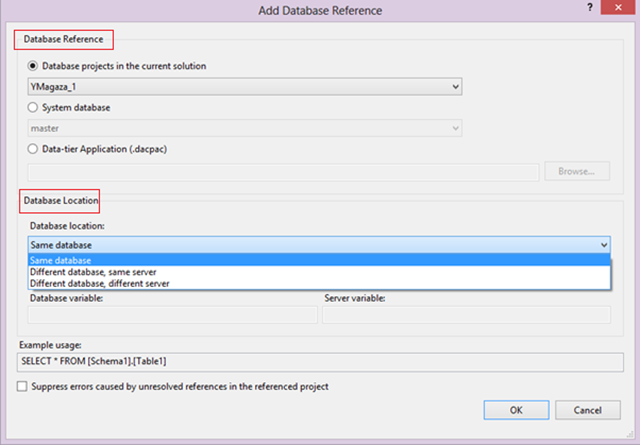Open the YMagaza_1 project dropdown

(245, 87)
